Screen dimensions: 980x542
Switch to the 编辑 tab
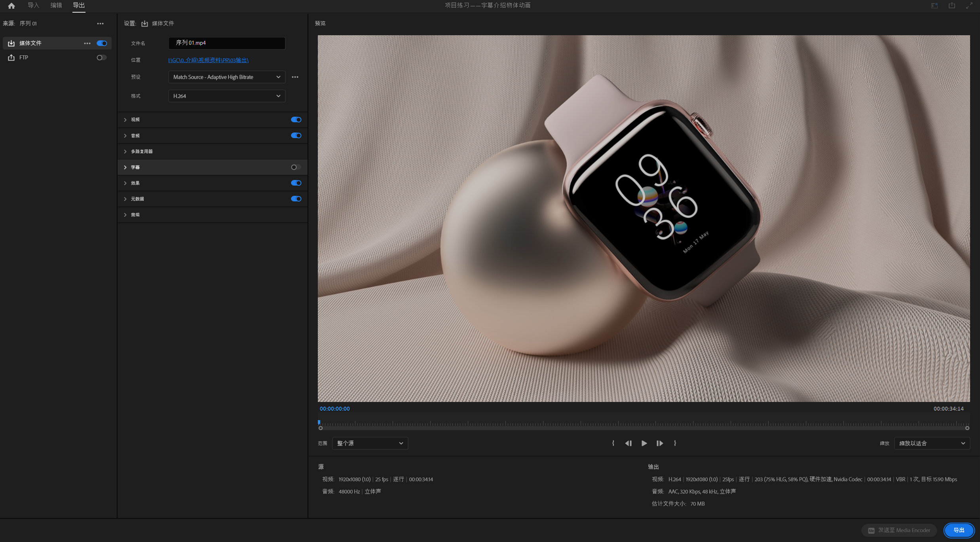56,6
